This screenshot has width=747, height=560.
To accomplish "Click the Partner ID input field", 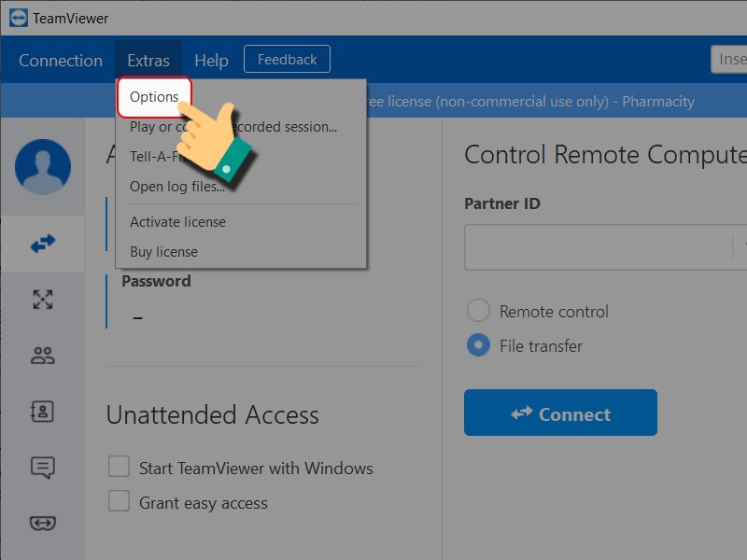I will (598, 247).
